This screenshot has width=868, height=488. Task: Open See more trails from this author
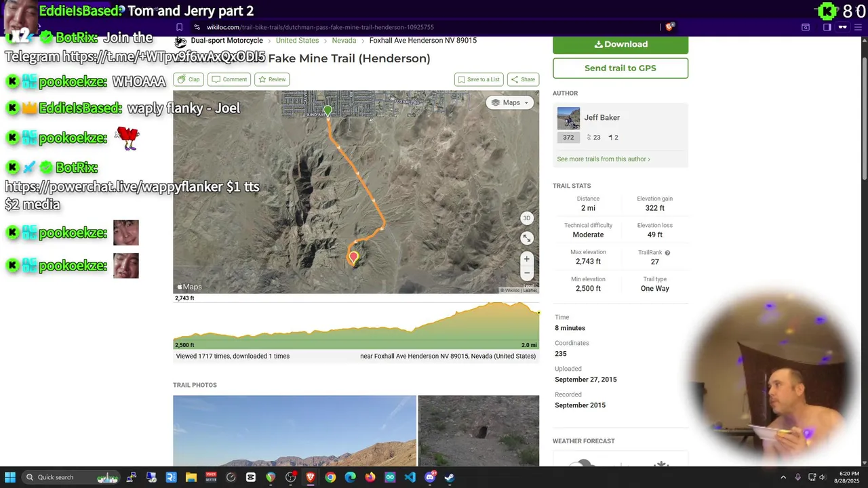click(x=604, y=159)
